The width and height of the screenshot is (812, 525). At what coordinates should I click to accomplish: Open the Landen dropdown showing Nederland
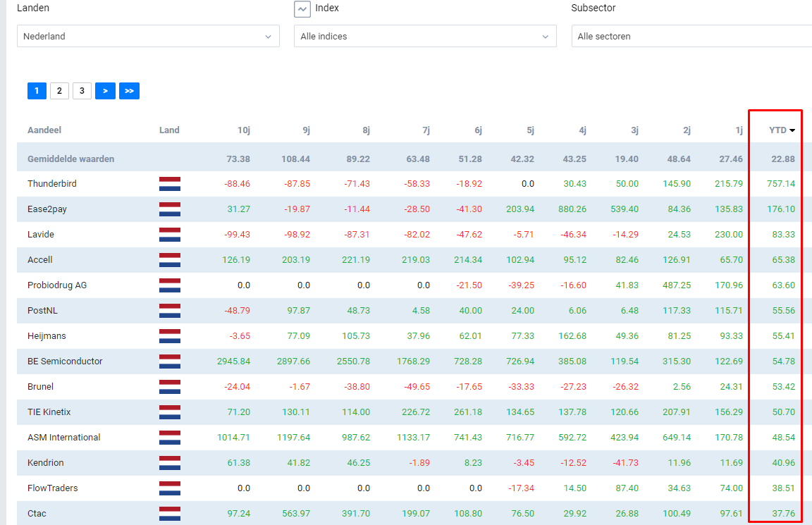click(x=148, y=36)
